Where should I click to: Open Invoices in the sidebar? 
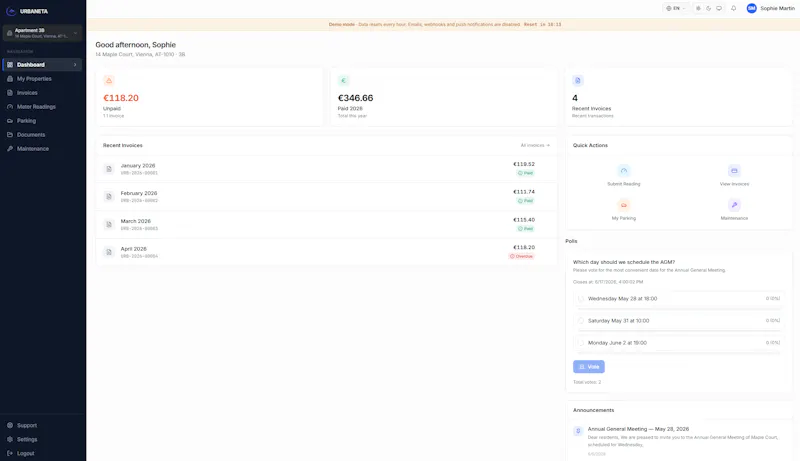[x=42, y=93]
